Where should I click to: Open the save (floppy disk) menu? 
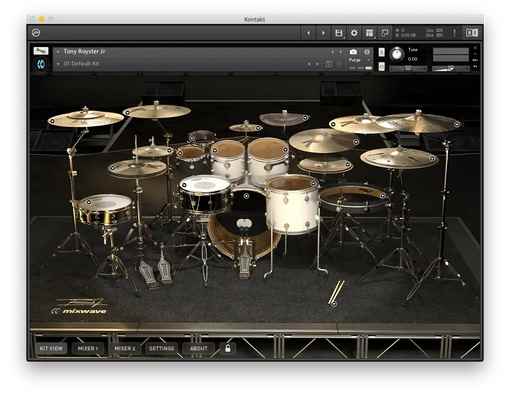[339, 33]
